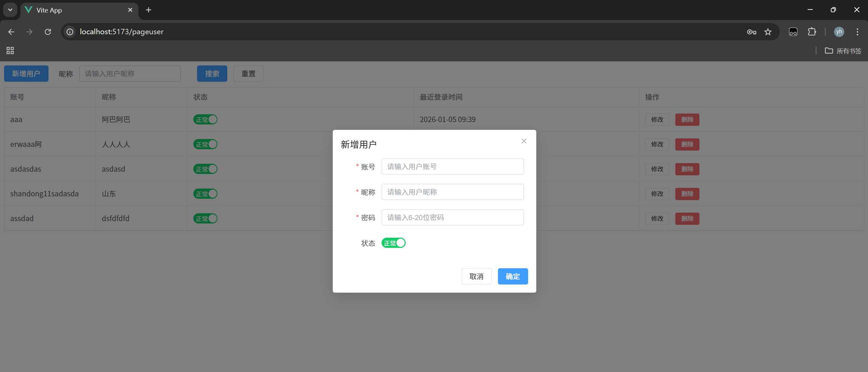Toggle status switch for user assdad
The image size is (868, 372).
[205, 219]
